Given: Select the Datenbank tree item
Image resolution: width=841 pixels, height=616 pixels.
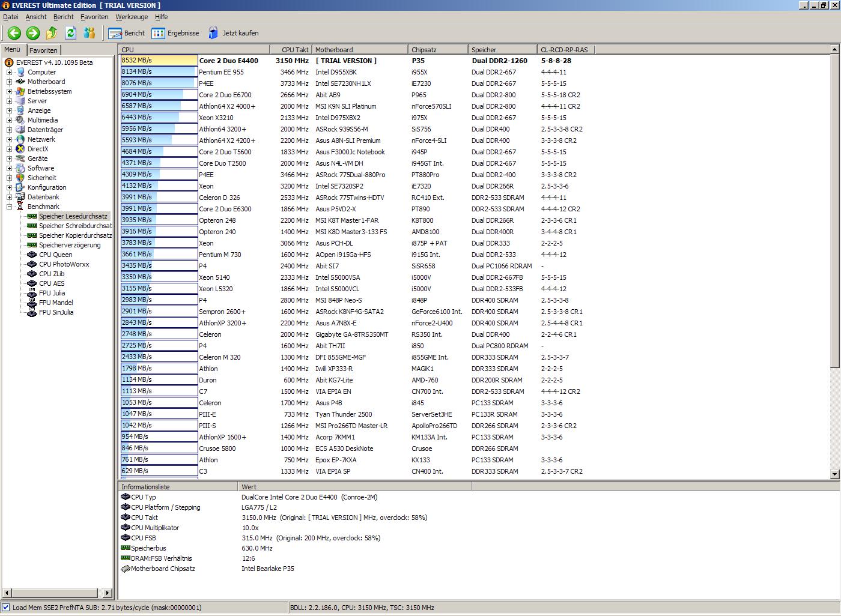Looking at the screenshot, I should pos(43,197).
